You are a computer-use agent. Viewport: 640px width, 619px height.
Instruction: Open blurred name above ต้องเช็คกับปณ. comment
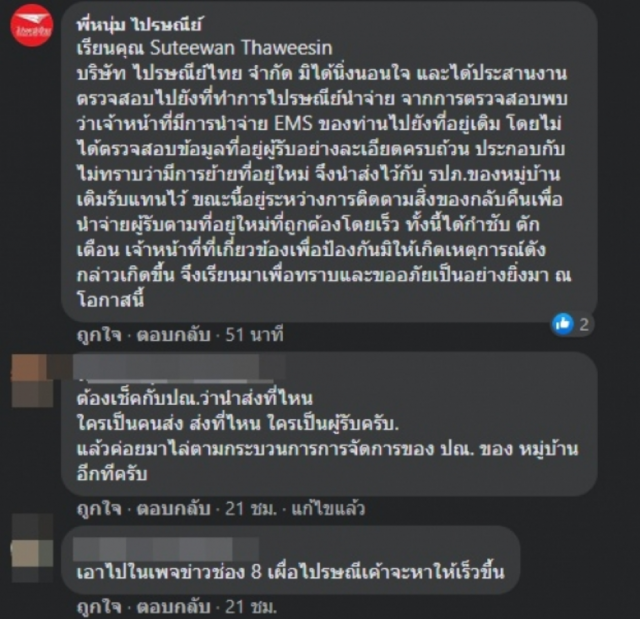[176, 368]
